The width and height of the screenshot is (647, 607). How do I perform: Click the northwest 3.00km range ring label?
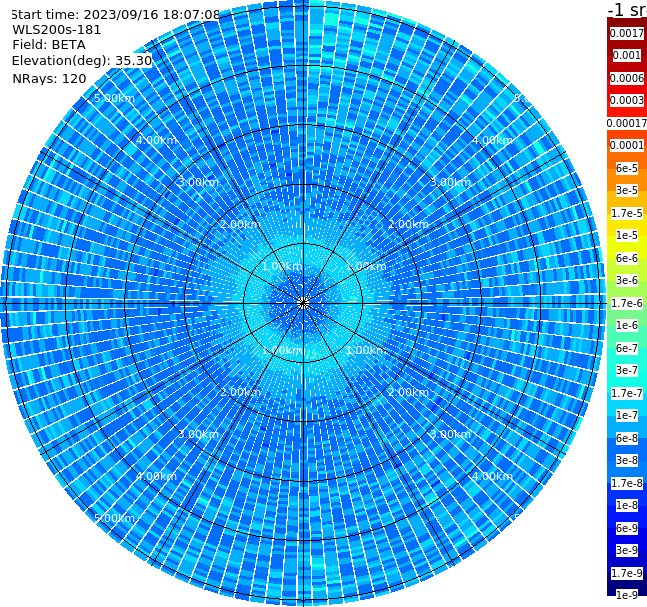(x=198, y=182)
